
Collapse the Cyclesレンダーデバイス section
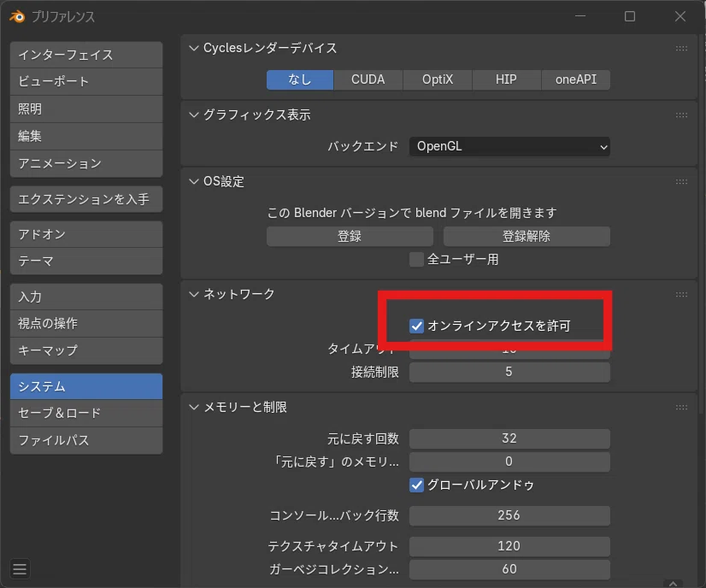coord(194,48)
